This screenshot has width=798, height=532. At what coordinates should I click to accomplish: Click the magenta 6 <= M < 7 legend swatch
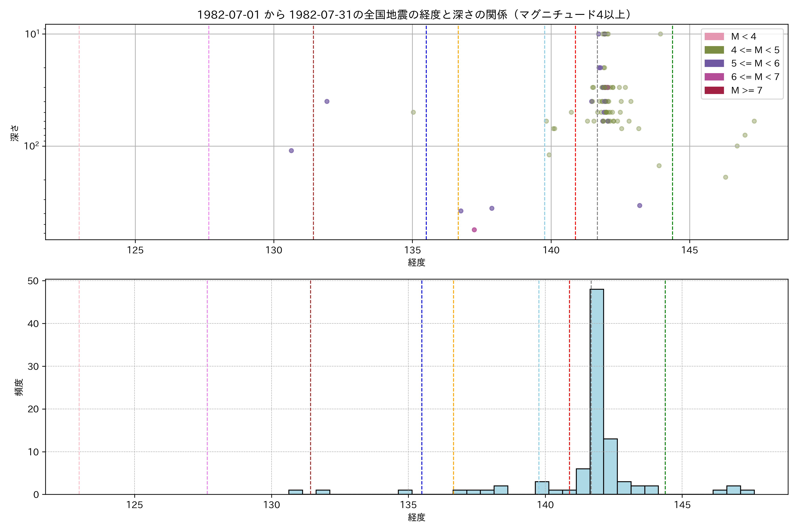point(714,77)
